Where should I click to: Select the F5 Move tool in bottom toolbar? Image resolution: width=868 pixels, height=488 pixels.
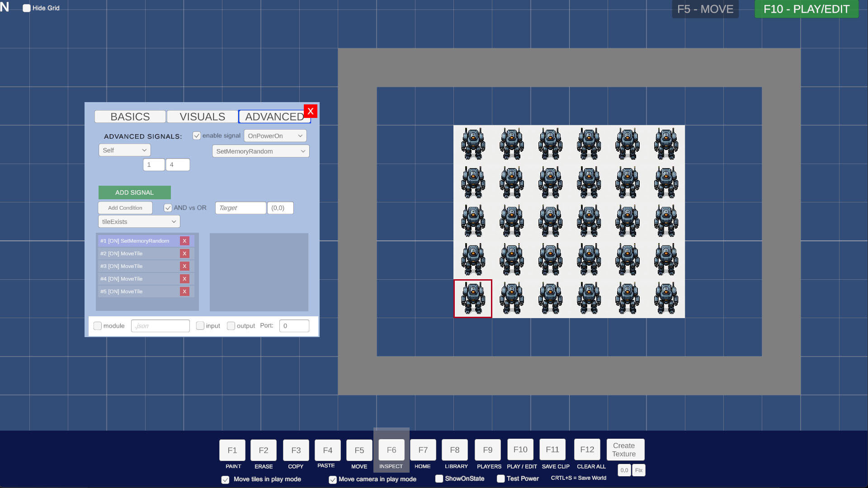tap(359, 450)
